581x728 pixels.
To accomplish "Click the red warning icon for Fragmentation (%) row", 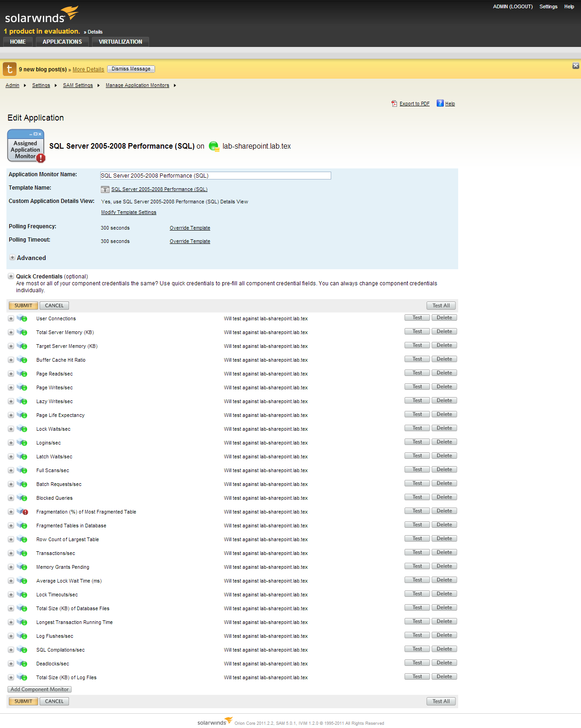I will pos(23,512).
